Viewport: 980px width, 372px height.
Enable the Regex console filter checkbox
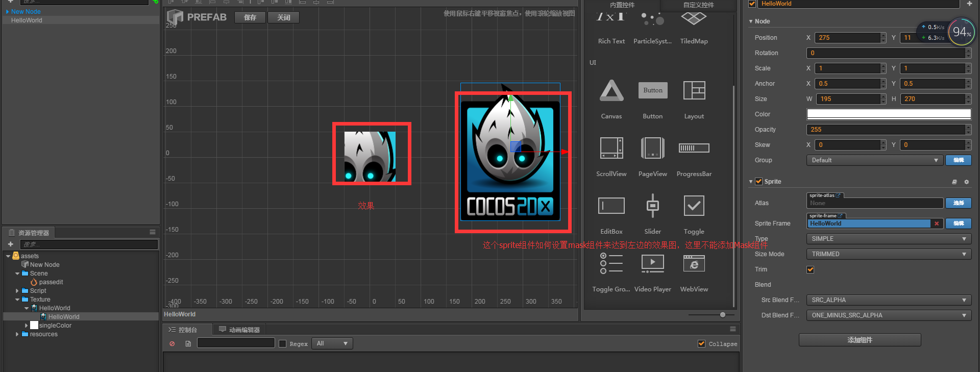pyautogui.click(x=283, y=344)
